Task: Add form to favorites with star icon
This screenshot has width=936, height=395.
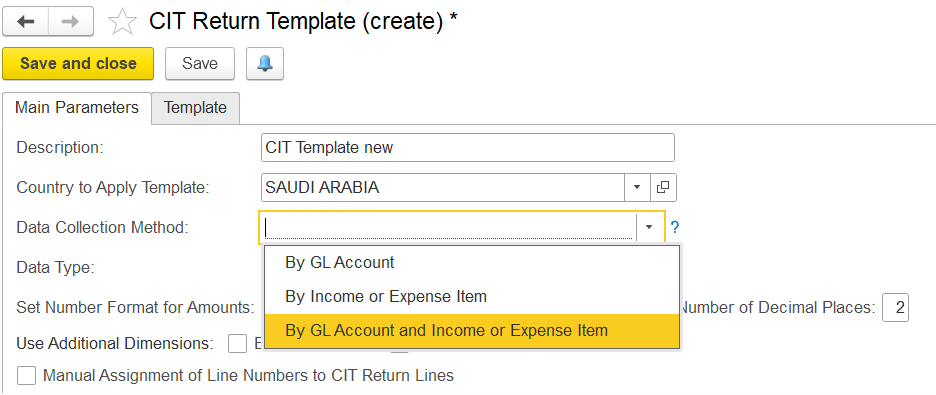Action: (122, 23)
